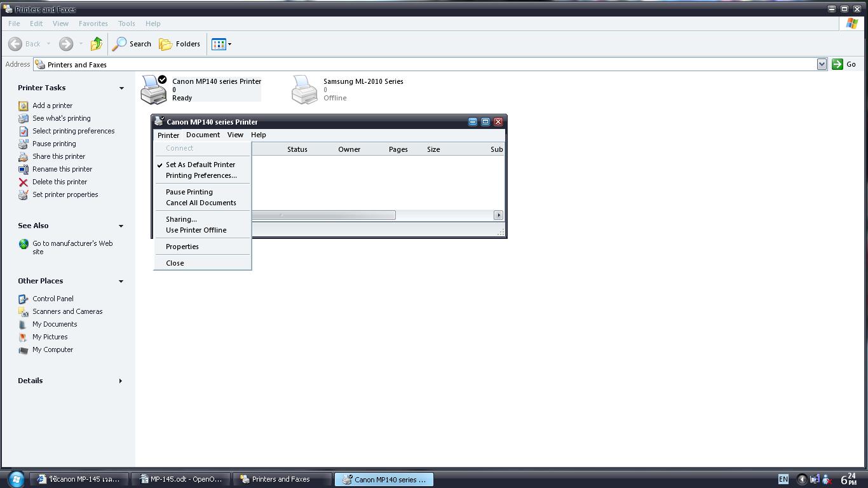868x488 pixels.
Task: Click the queue scrollbar right arrow
Action: [x=498, y=215]
